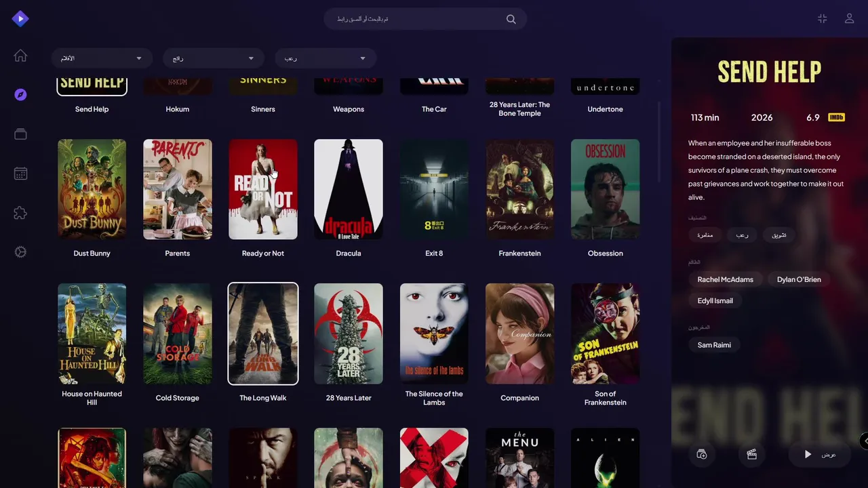Click the Rachel McAdams cast chip
868x488 pixels.
tap(726, 279)
